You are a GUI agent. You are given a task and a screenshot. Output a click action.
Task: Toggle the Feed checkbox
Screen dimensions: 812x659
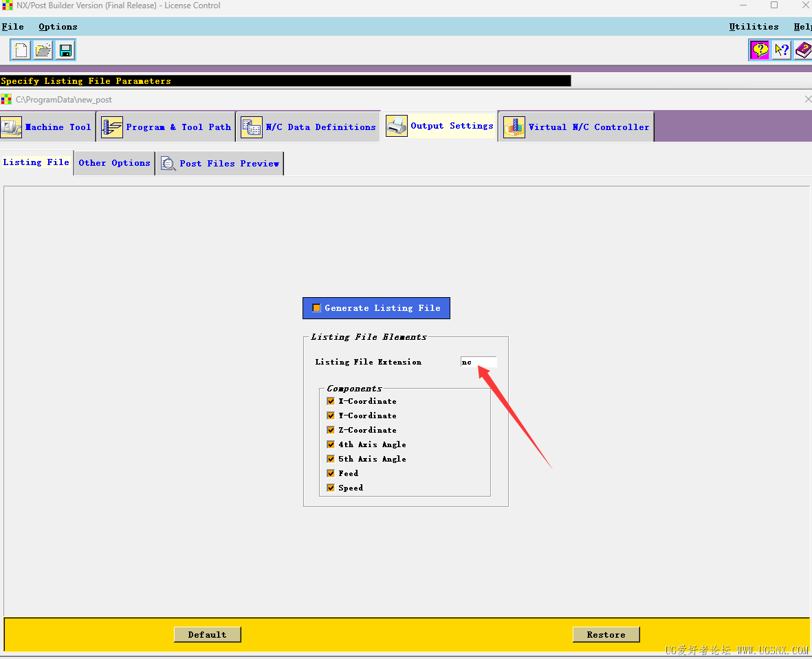[x=331, y=473]
